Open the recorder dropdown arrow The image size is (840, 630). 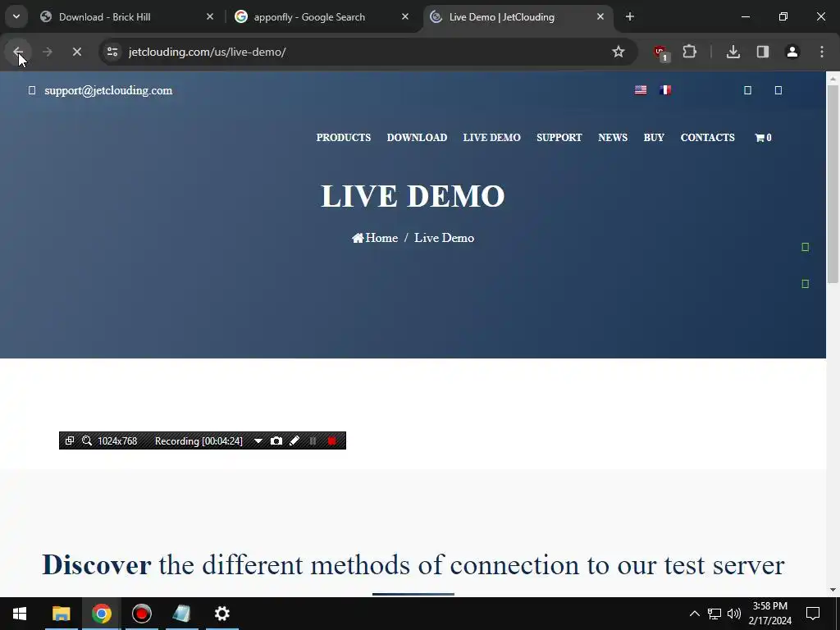(x=258, y=441)
